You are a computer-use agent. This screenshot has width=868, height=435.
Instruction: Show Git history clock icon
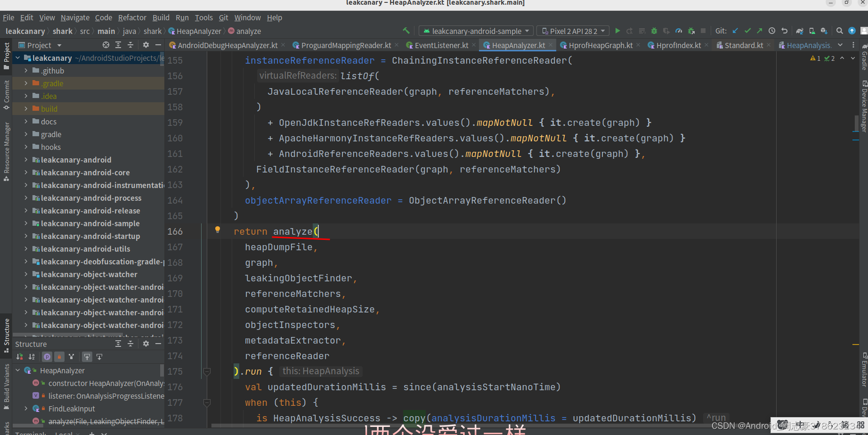click(772, 31)
